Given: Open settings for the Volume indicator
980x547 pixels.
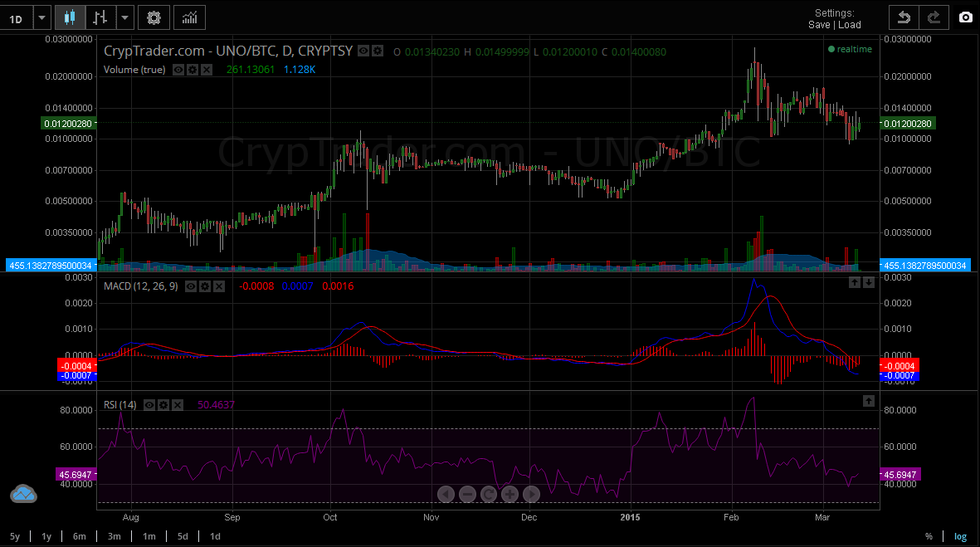Looking at the screenshot, I should 193,70.
